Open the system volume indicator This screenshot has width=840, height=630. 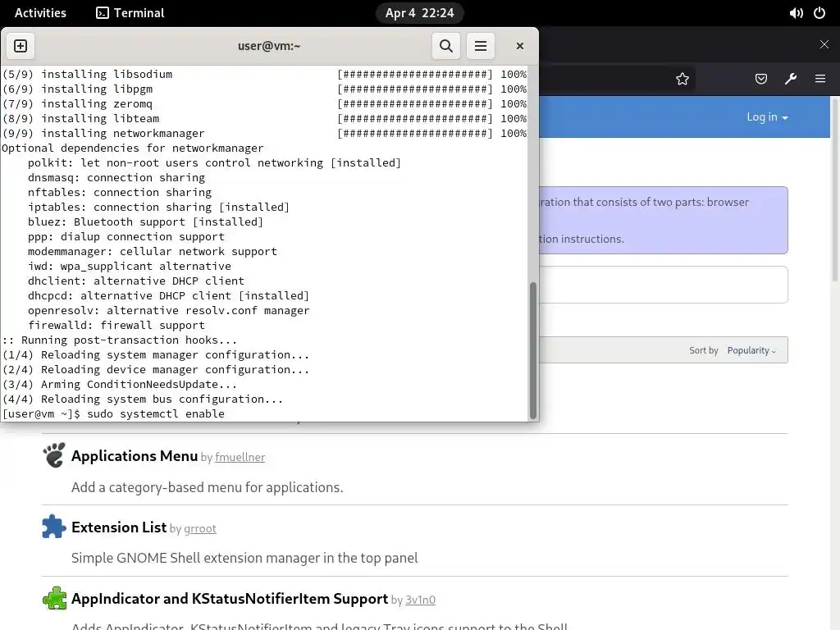(x=796, y=13)
